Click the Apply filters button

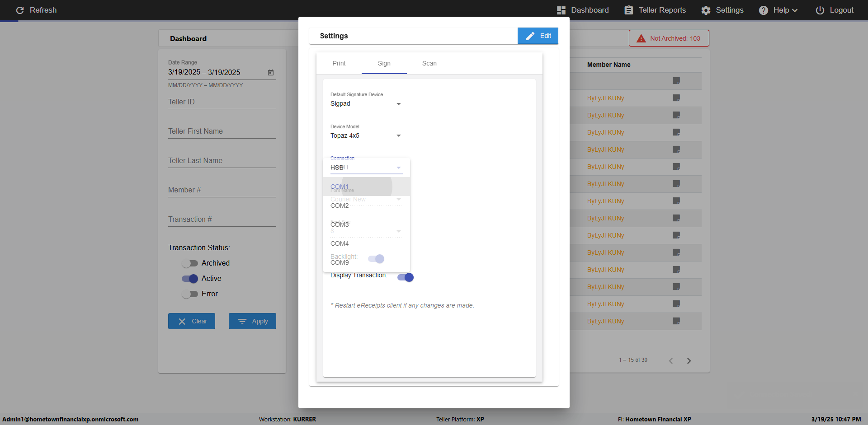[x=252, y=321]
